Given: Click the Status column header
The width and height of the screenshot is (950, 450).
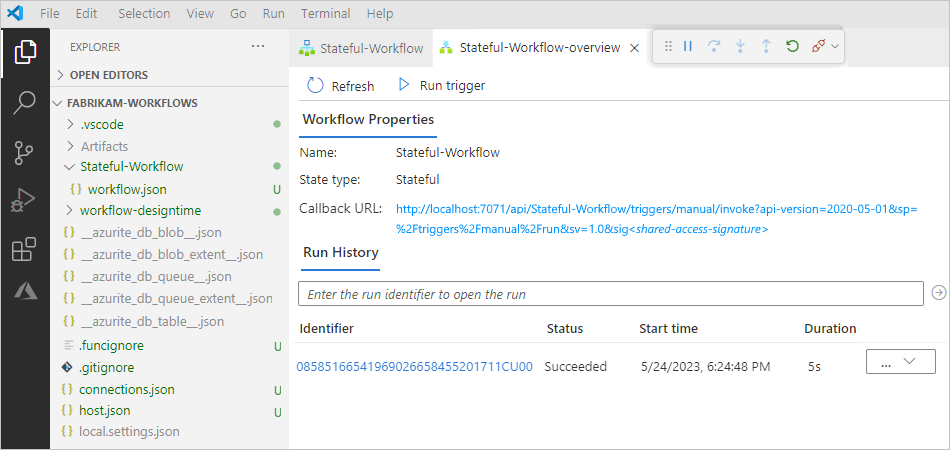Looking at the screenshot, I should pyautogui.click(x=565, y=329).
